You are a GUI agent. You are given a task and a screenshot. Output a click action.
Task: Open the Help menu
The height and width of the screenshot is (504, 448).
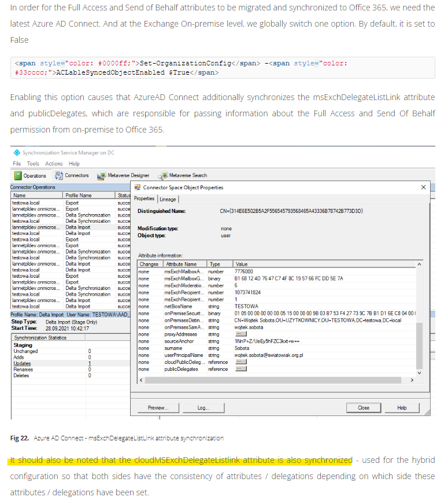(74, 164)
